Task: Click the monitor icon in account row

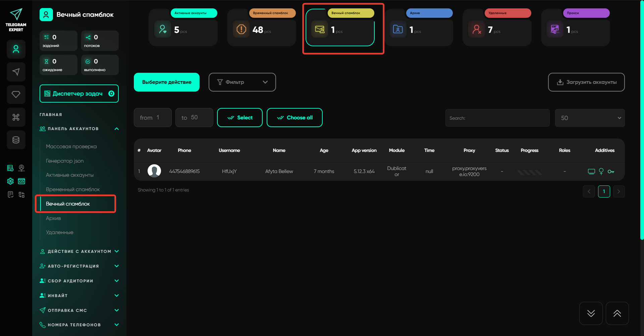Action: (x=591, y=172)
